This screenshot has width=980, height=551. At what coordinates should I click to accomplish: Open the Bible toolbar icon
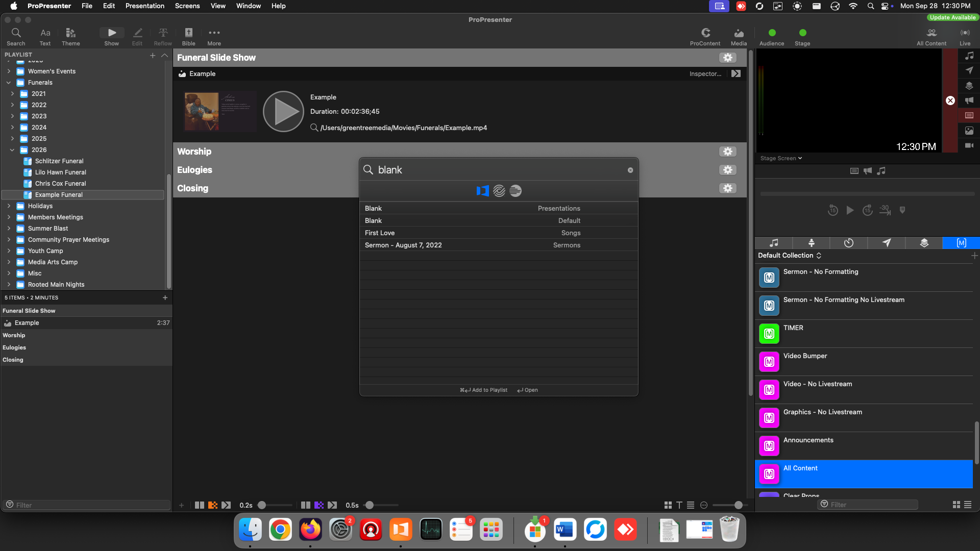click(188, 37)
